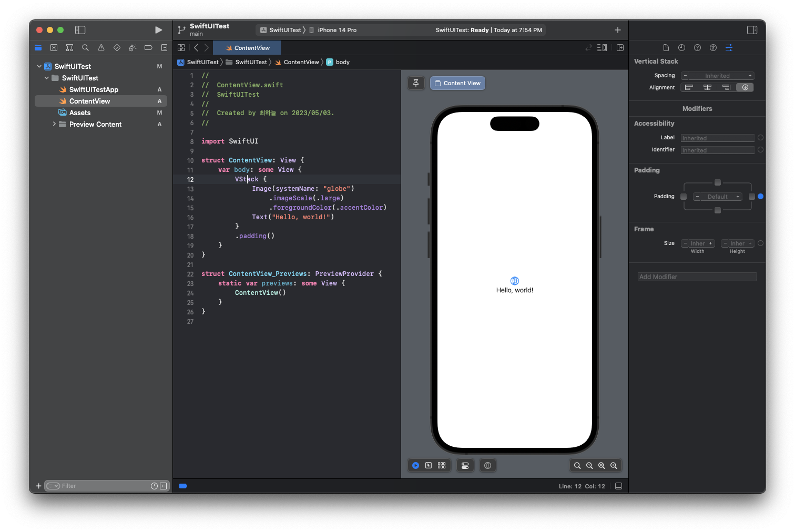Viewport: 795px width, 532px height.
Task: Go back in editor history
Action: tap(196, 48)
